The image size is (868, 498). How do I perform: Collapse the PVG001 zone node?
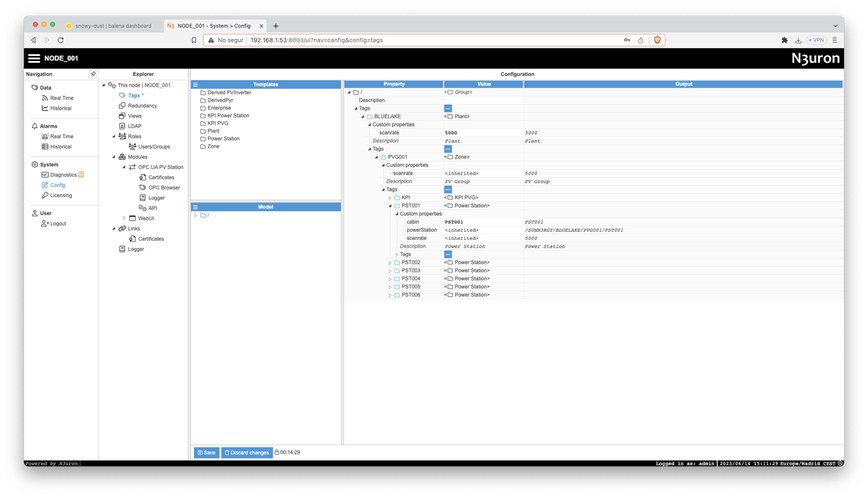pos(377,157)
